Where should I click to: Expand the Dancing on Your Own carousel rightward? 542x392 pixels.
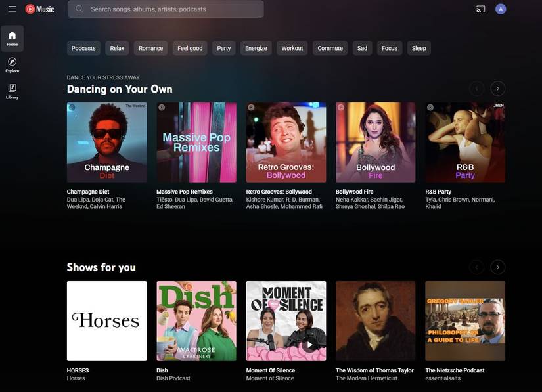tap(496, 87)
